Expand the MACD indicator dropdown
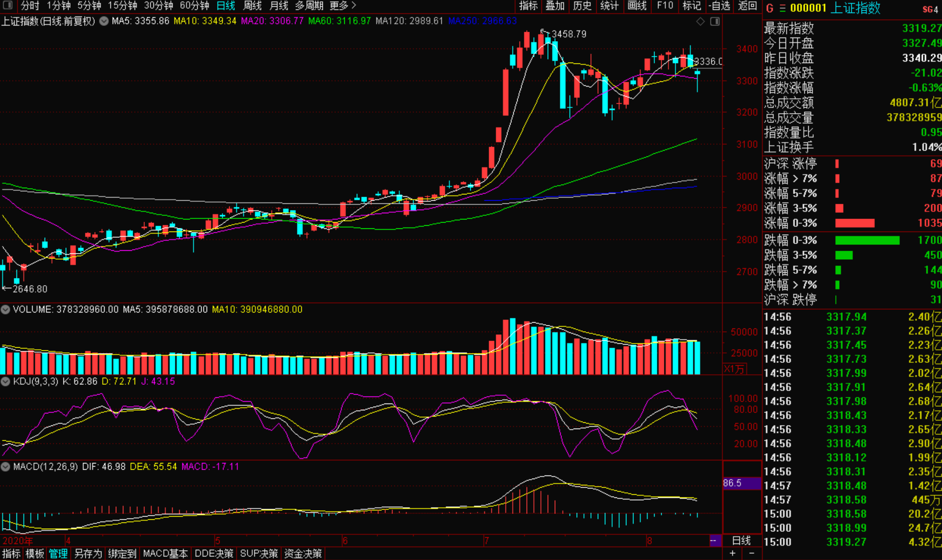The image size is (942, 560). 5,467
